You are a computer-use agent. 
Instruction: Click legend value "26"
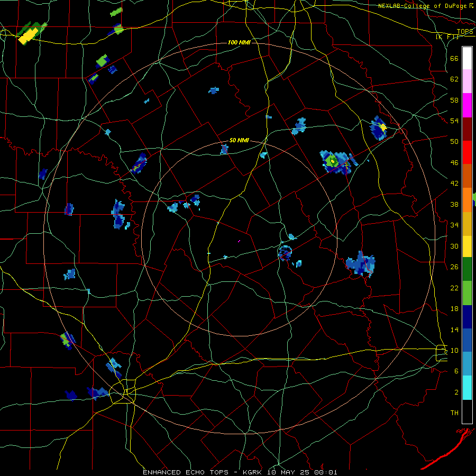[454, 267]
